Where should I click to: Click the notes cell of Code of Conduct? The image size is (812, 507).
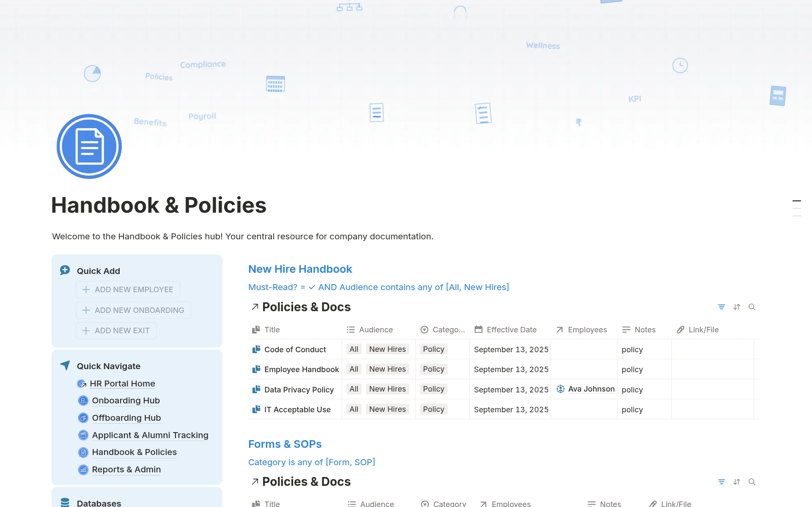[x=644, y=349]
